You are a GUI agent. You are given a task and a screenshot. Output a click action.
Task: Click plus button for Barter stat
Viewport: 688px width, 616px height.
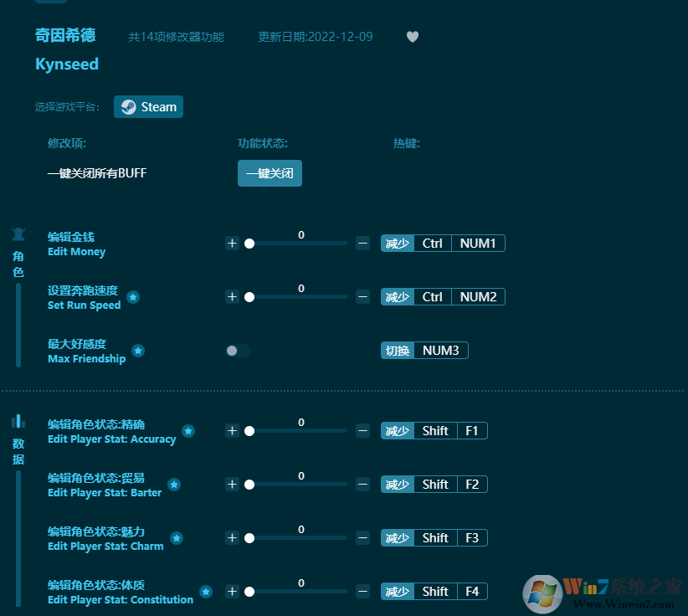click(x=232, y=484)
